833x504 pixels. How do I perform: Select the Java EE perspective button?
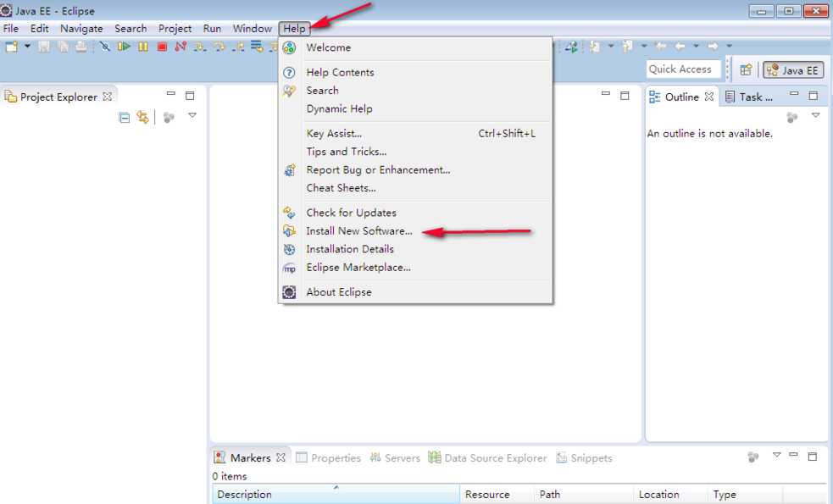pos(793,70)
